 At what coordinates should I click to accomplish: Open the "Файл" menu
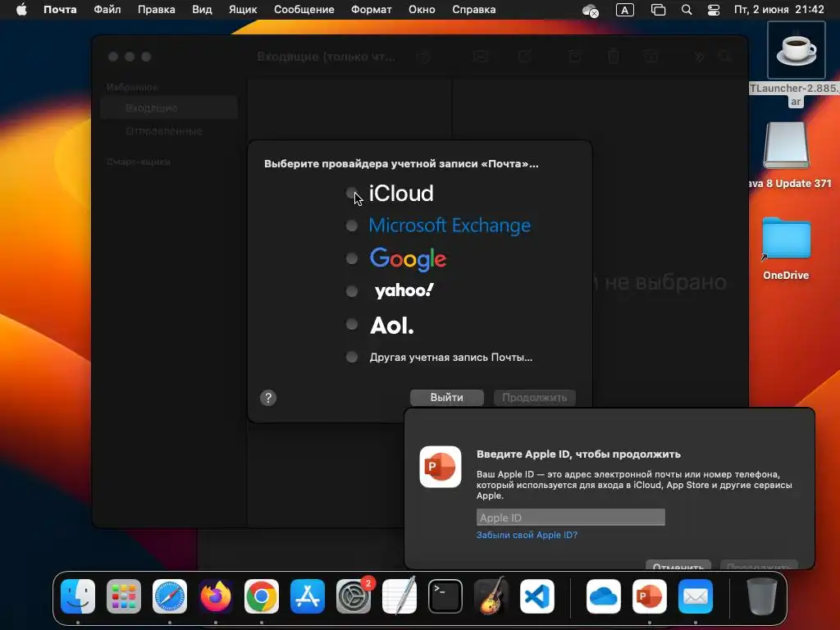[x=107, y=10]
